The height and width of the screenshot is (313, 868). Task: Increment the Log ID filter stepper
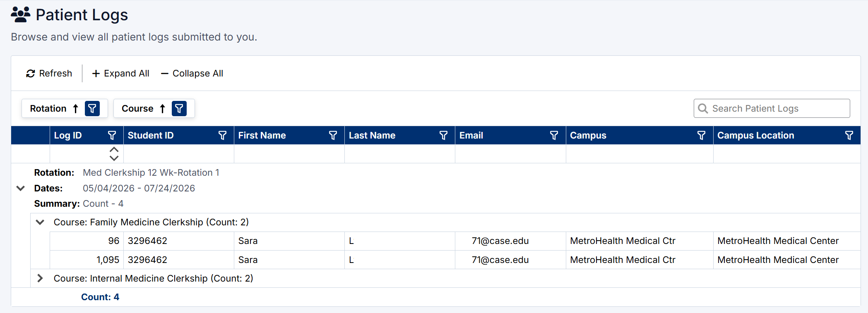point(114,150)
